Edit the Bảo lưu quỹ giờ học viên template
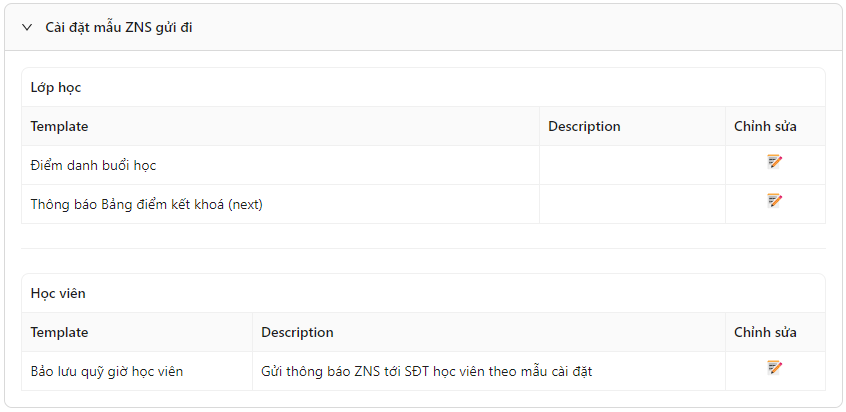Screen dimensions: 846x412 pos(775,368)
